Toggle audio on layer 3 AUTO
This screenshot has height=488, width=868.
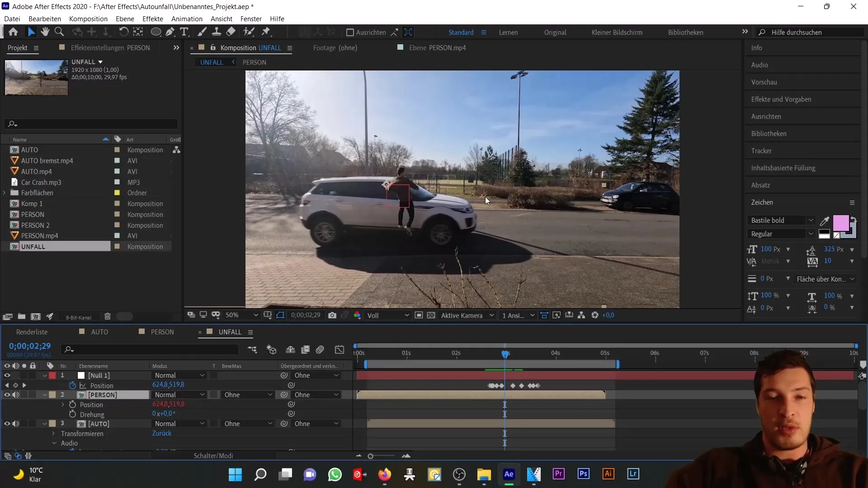(15, 423)
